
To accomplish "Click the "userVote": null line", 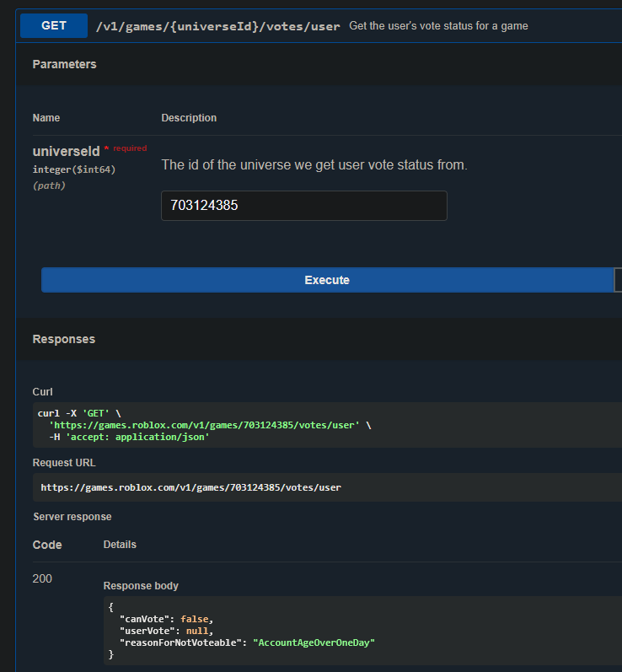I will pyautogui.click(x=166, y=631).
